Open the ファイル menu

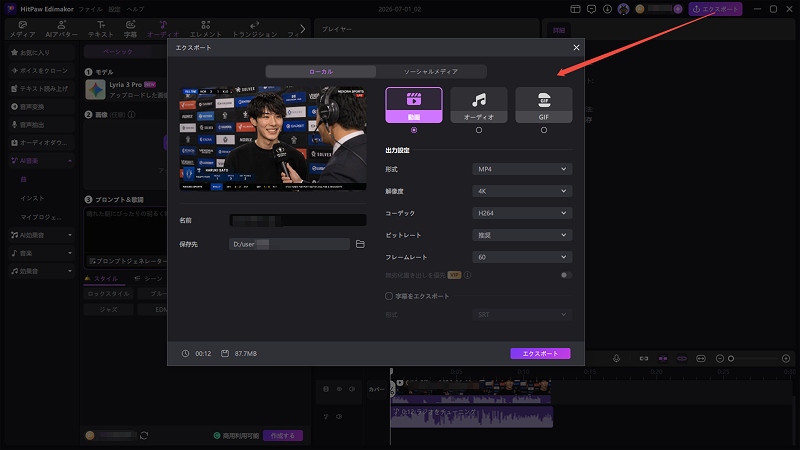click(90, 9)
